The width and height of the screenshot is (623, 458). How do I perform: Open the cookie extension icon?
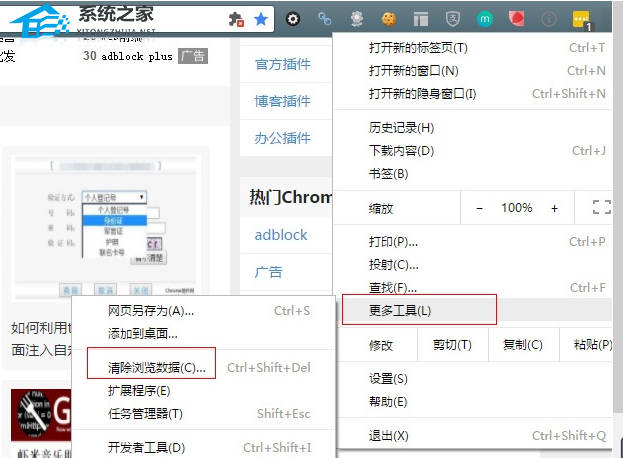click(x=389, y=19)
